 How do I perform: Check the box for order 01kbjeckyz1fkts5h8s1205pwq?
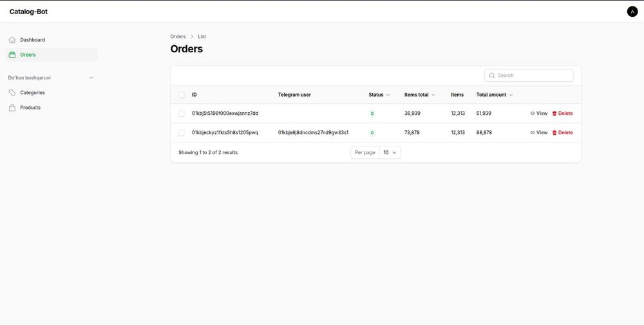click(x=181, y=132)
